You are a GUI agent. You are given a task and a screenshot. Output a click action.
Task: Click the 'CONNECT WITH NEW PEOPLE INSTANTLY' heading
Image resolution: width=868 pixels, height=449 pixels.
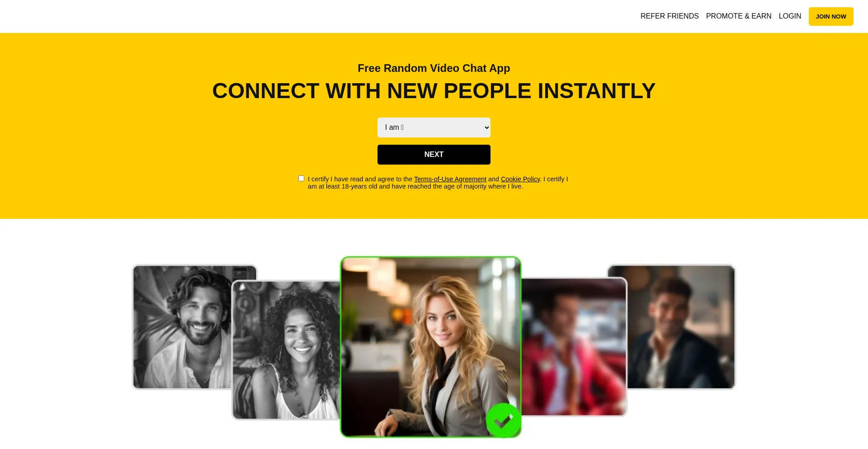434,91
